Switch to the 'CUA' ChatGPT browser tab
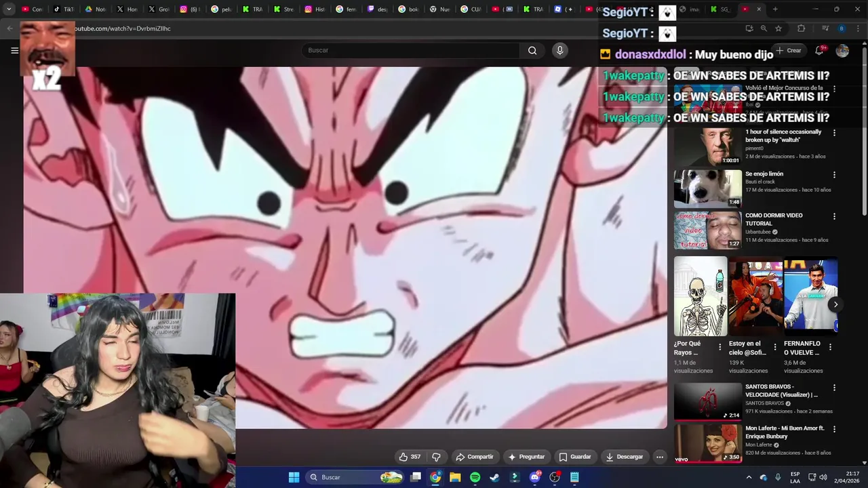This screenshot has height=488, width=868. (471, 9)
